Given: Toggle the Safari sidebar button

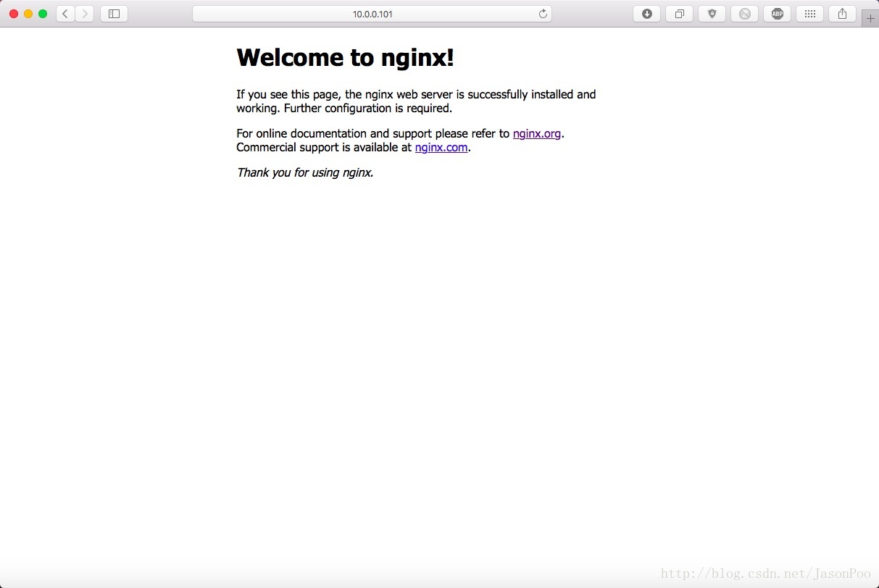Looking at the screenshot, I should pos(114,14).
